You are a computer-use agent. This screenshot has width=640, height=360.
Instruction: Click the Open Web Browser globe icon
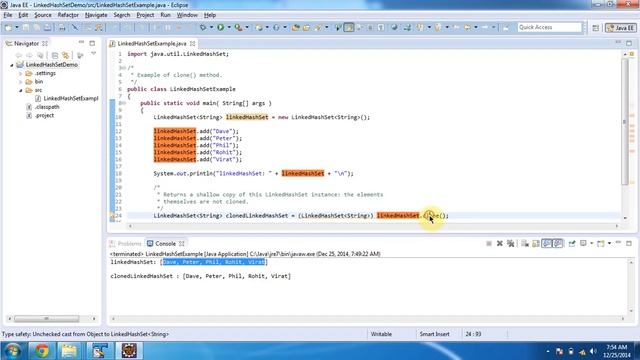(394, 27)
